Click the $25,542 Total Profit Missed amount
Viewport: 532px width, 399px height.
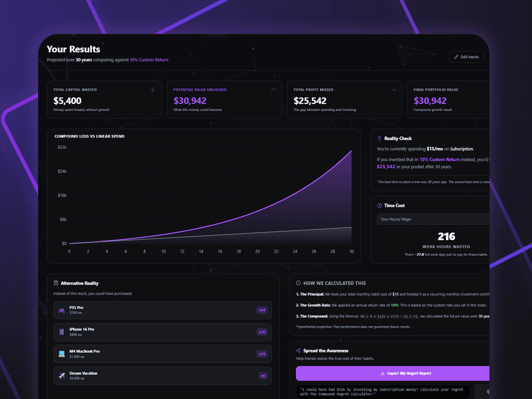pos(310,101)
